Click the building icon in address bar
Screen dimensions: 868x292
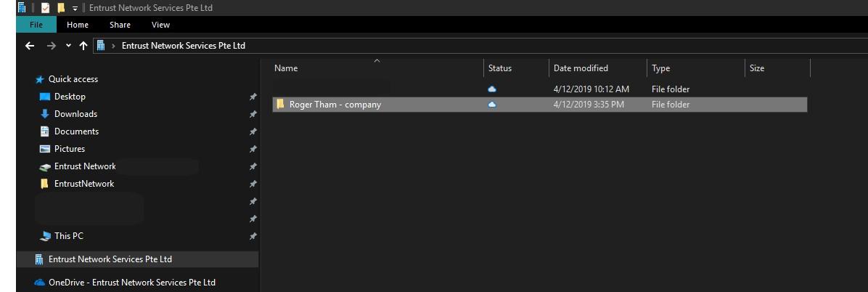[x=101, y=46]
